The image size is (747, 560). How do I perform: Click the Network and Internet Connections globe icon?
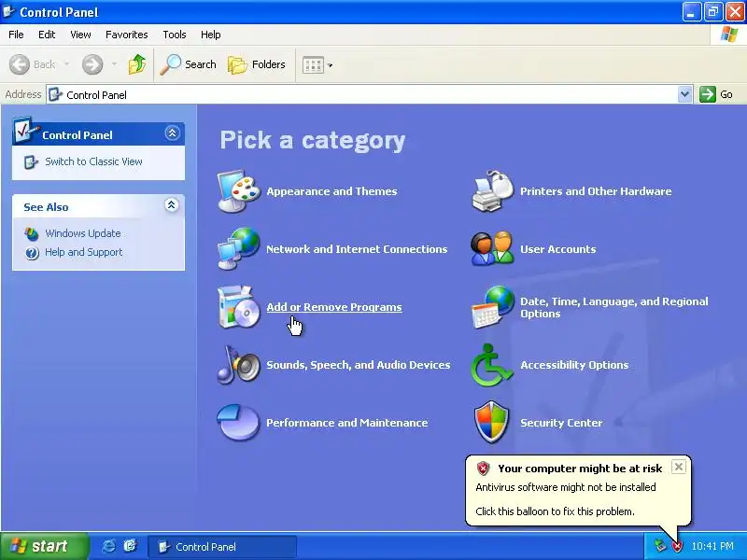239,248
